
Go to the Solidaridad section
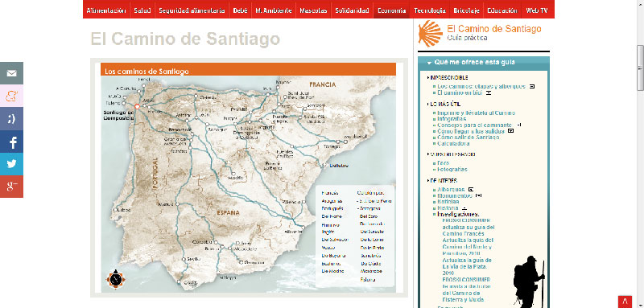point(352,10)
